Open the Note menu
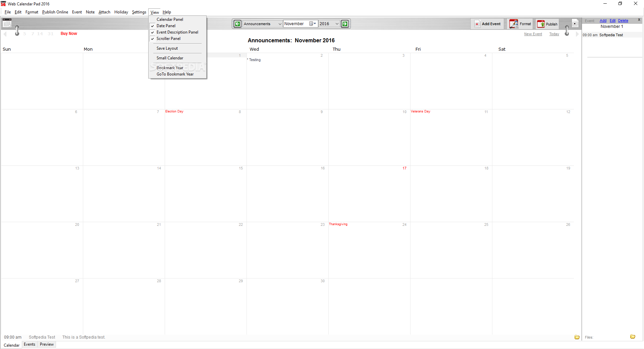The image size is (644, 349). click(x=90, y=12)
